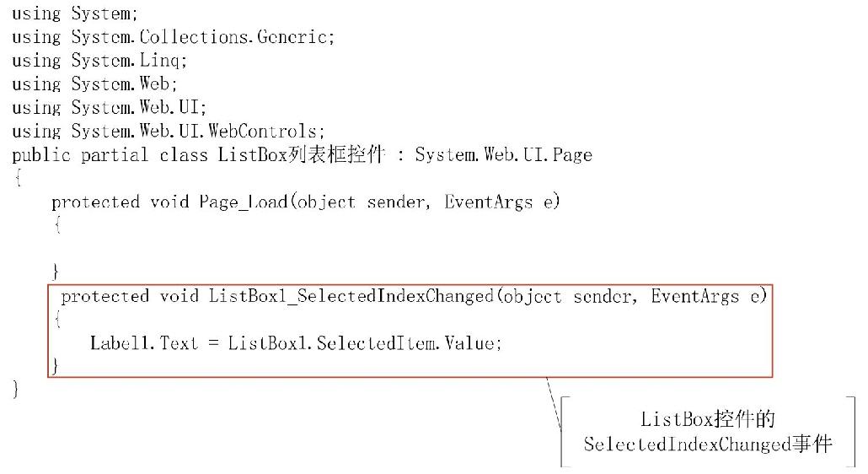Click the Page_Load opening brace
Screen dimensions: 868x474
point(57,225)
